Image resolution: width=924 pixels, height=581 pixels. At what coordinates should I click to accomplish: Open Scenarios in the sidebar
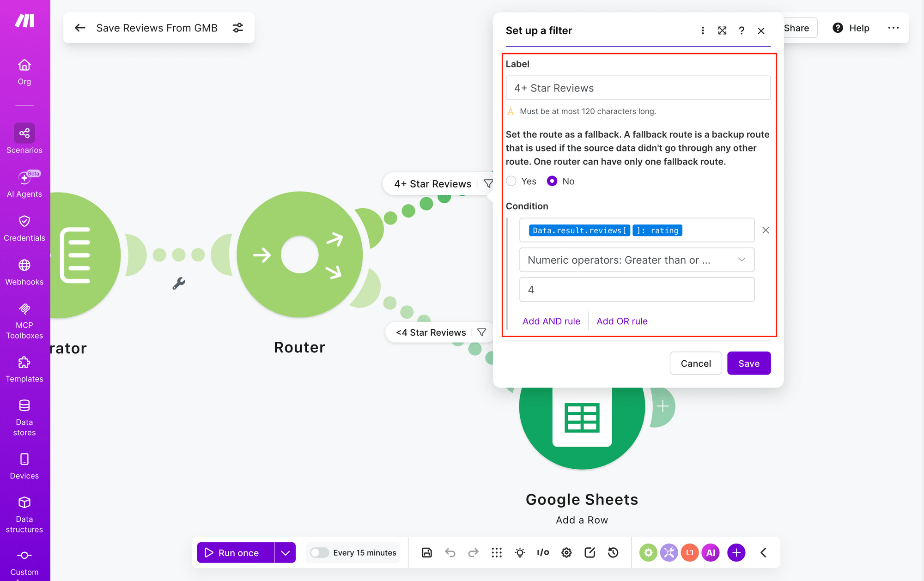coord(24,139)
